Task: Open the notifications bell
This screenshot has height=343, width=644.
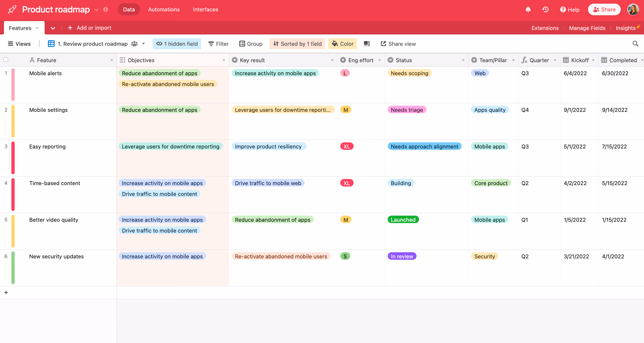Action: click(x=528, y=10)
